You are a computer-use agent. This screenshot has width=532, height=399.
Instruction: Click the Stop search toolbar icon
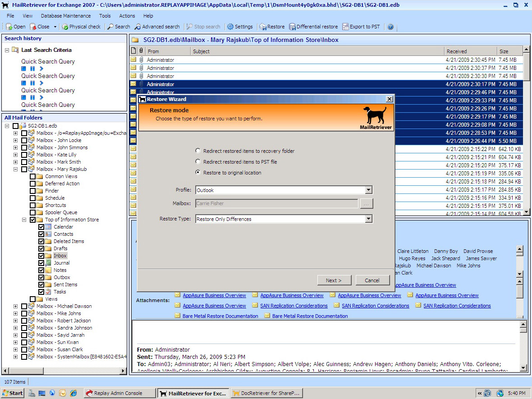[190, 27]
